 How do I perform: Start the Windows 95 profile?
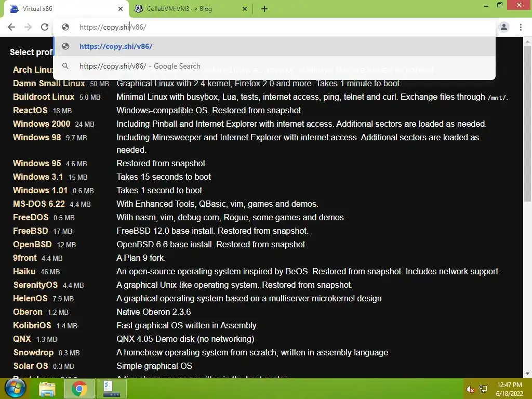click(x=37, y=163)
